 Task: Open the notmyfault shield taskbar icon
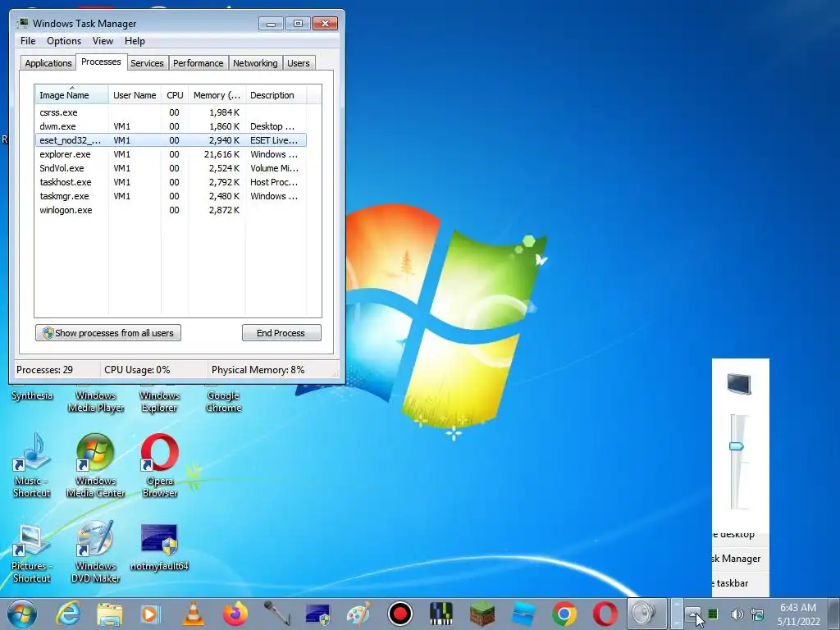317,614
